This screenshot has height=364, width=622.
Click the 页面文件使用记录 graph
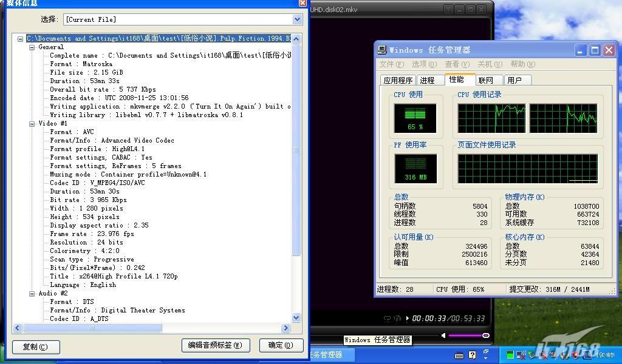pos(528,169)
